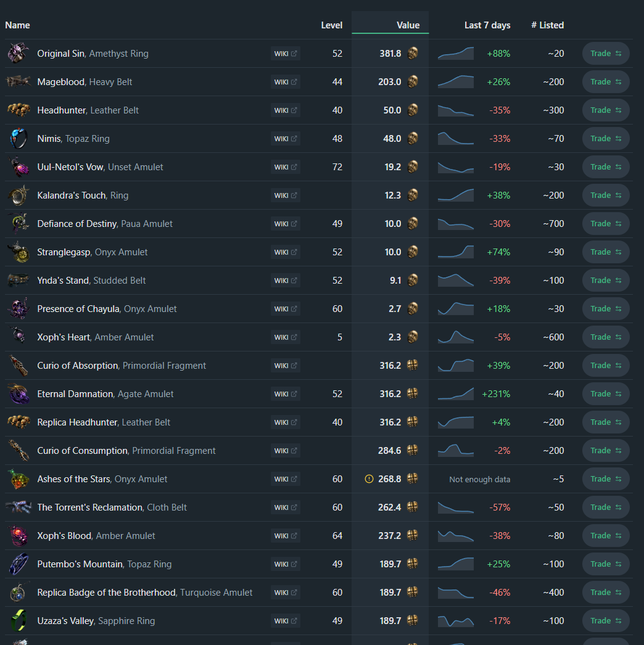Open the Wiki link for Original Sin
Viewport: 644px width, 645px height.
click(286, 54)
